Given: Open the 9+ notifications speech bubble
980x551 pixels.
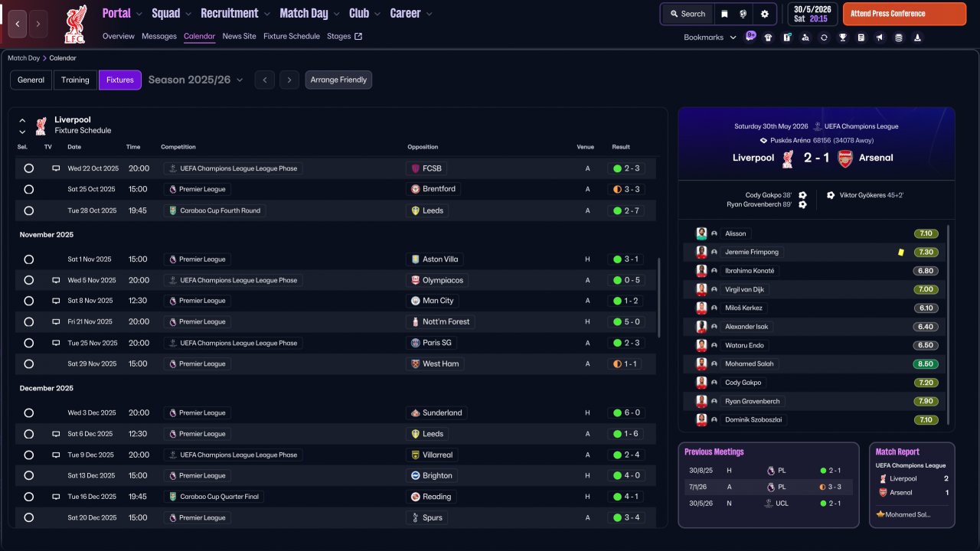Looking at the screenshot, I should coord(750,36).
